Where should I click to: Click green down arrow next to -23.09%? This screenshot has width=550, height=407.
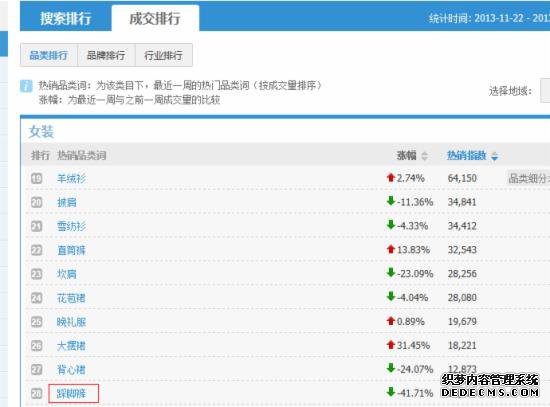(x=391, y=272)
